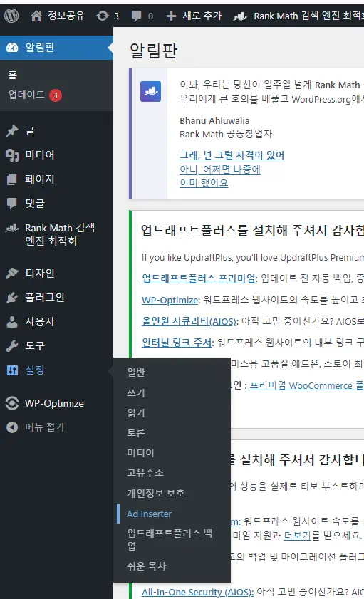Open WP-Optimize in the sidebar

coord(54,403)
